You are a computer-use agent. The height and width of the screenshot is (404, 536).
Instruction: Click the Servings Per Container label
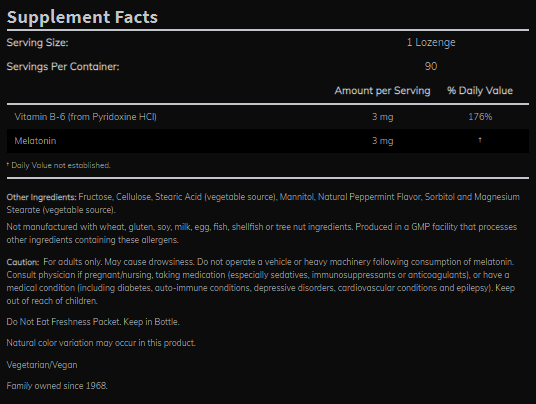tap(63, 67)
